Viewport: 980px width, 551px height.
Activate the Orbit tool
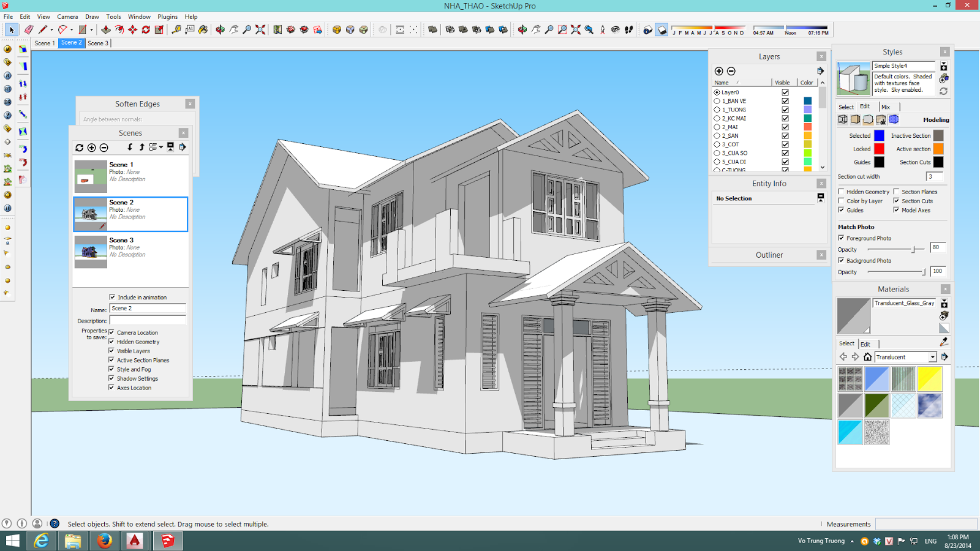point(219,29)
